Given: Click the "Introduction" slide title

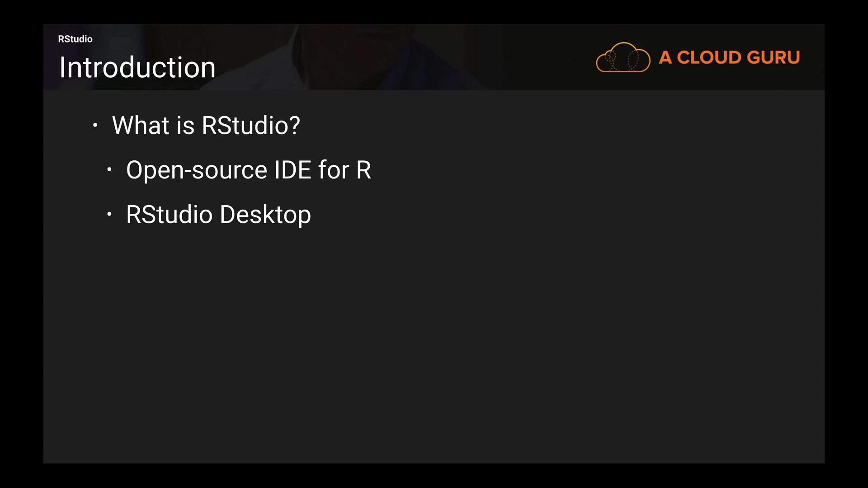Looking at the screenshot, I should pos(137,68).
